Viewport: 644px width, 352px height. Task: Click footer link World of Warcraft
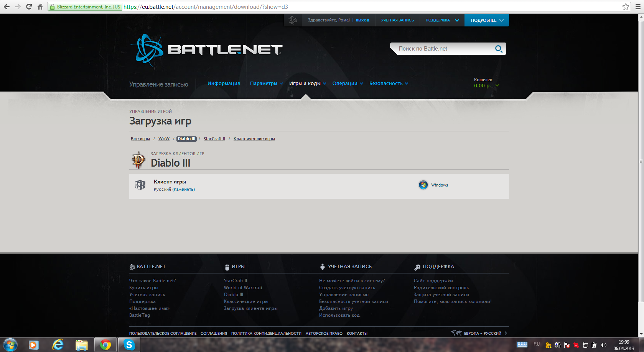pyautogui.click(x=243, y=288)
